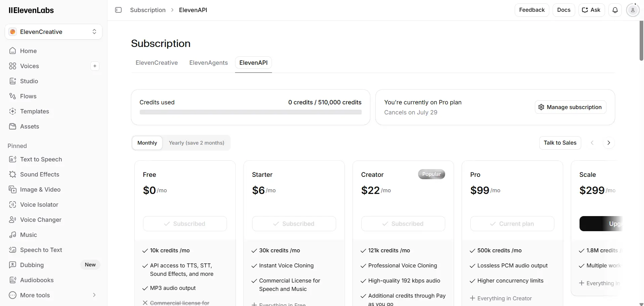Select Monthly billing option
The image size is (644, 306).
(147, 143)
